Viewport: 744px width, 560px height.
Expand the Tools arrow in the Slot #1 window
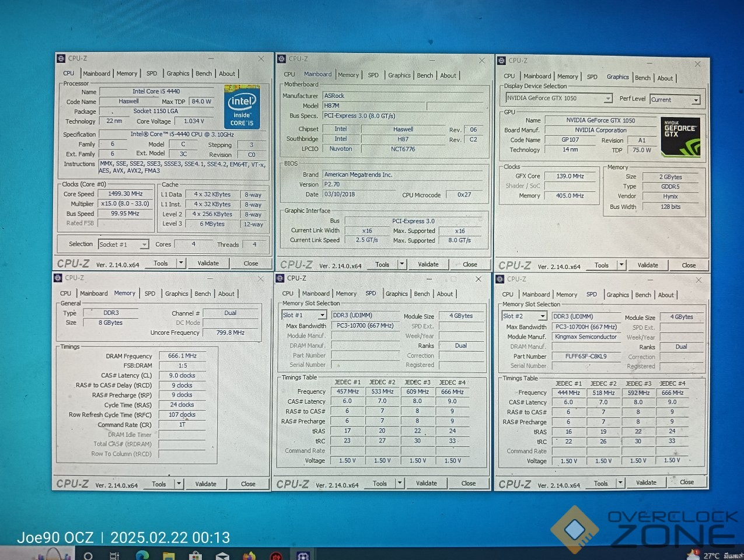point(400,483)
